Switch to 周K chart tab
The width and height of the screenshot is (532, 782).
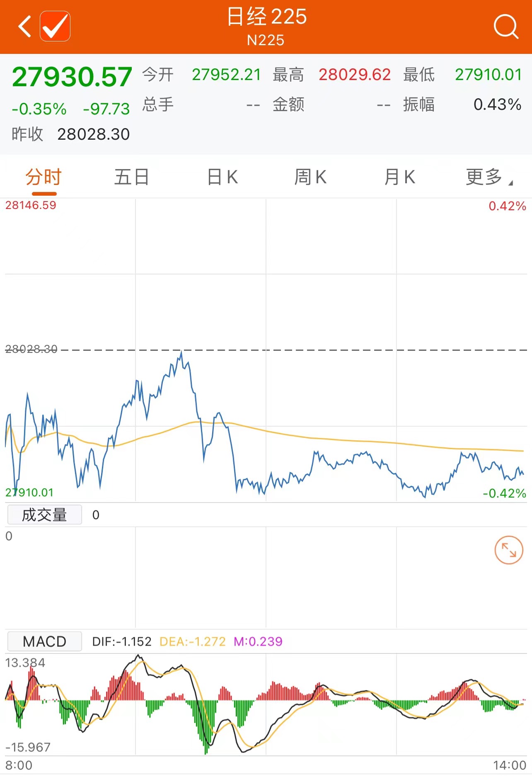(x=310, y=177)
